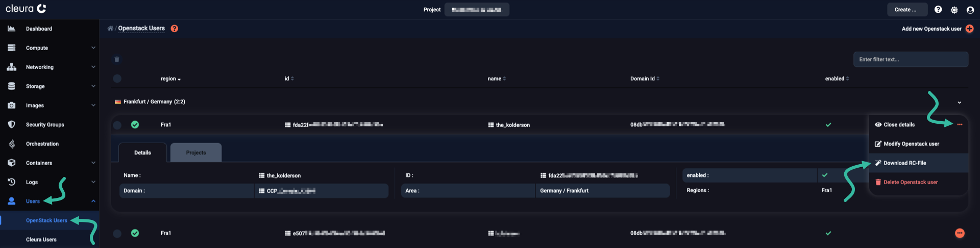Click the copy icon beside e507 id

click(288, 233)
